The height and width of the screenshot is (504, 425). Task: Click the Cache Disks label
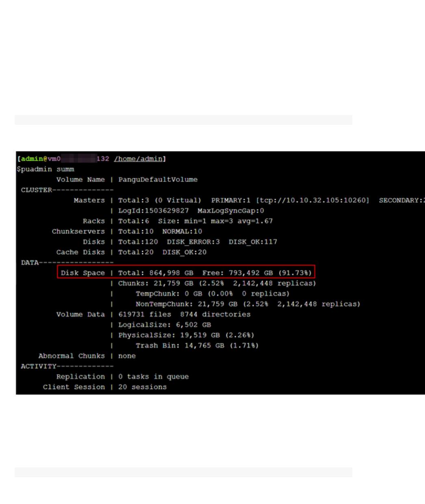coord(80,252)
